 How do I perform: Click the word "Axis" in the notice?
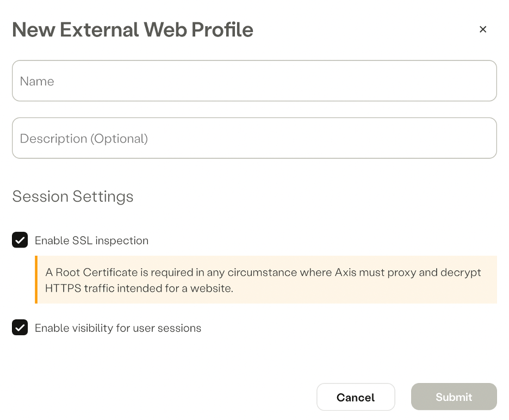(x=346, y=272)
